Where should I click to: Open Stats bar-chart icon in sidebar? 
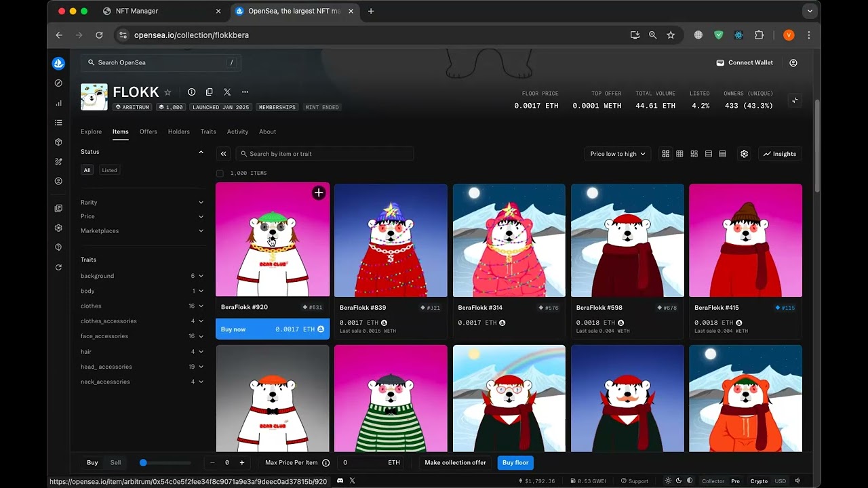pos(58,103)
